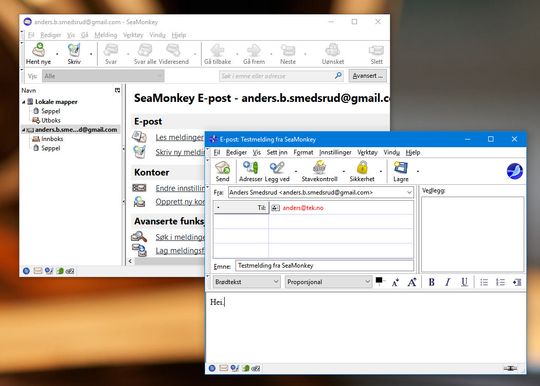Open the Fil menu in the compose window

coord(217,152)
